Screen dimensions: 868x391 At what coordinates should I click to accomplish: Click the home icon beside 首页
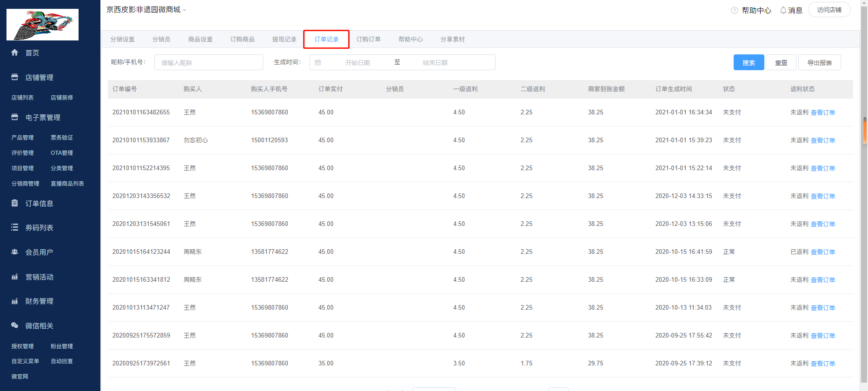tap(15, 53)
